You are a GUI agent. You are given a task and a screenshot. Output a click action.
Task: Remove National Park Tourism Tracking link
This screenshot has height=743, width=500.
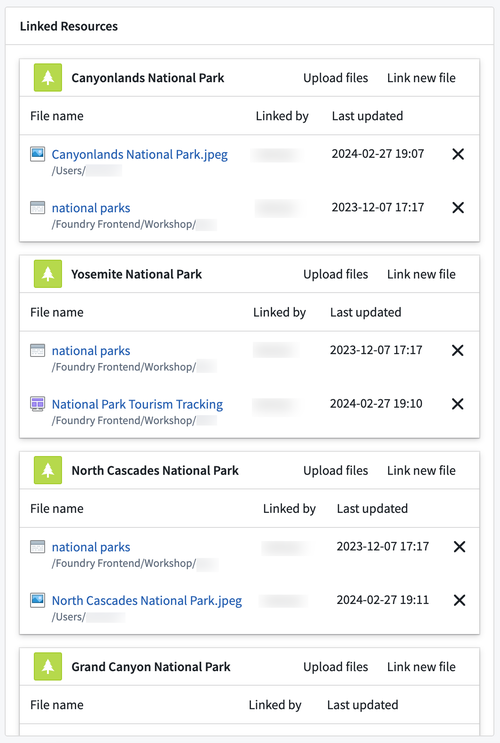pyautogui.click(x=457, y=404)
